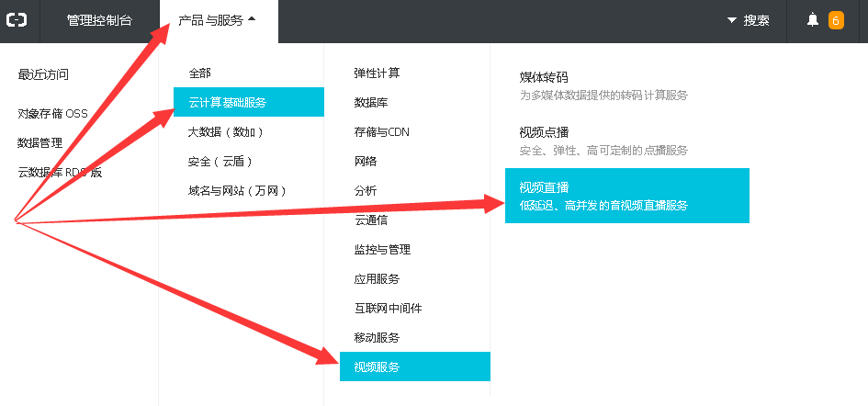Select 云计算基础服务 category
Image resolution: width=868 pixels, height=406 pixels.
coord(249,102)
